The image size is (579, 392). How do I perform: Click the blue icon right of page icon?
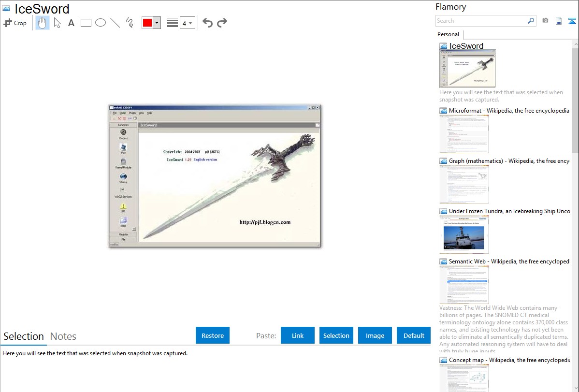(x=572, y=21)
